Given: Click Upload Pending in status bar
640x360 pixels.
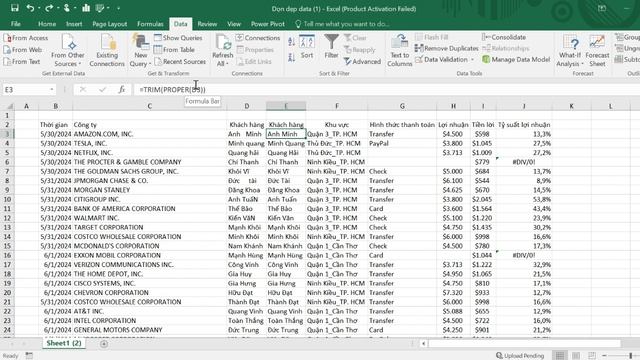Looking at the screenshot, I should pyautogui.click(x=520, y=356).
